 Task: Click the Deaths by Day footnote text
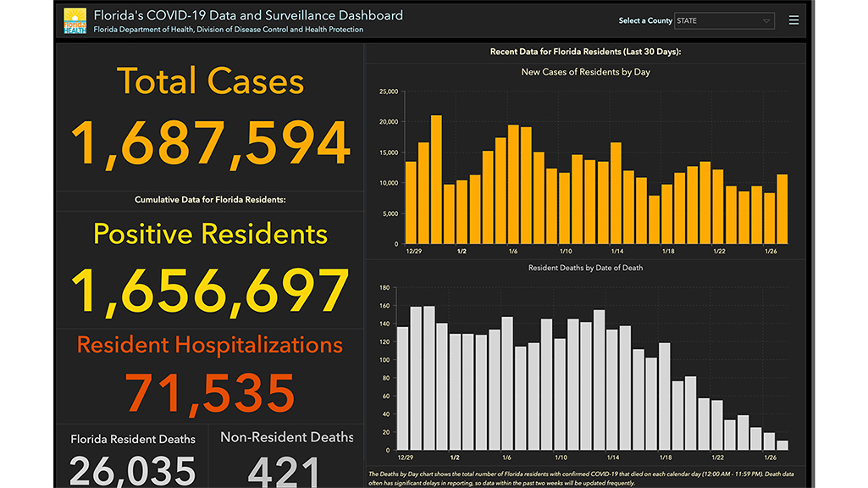click(584, 477)
